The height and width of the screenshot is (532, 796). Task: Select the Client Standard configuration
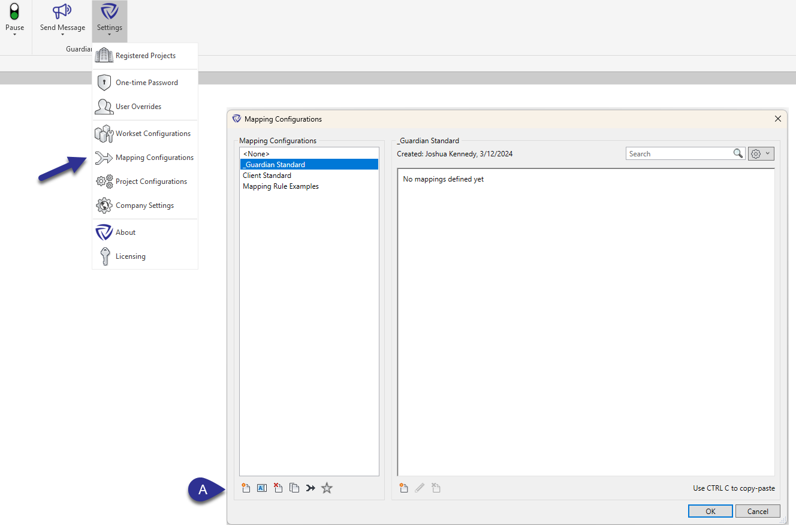(x=267, y=175)
